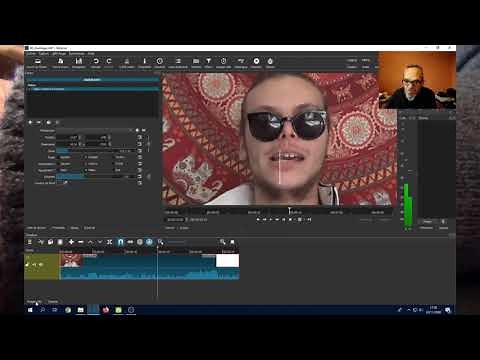Open the Keyframes stopwatch icon
The image size is (480, 360).
click(x=223, y=61)
